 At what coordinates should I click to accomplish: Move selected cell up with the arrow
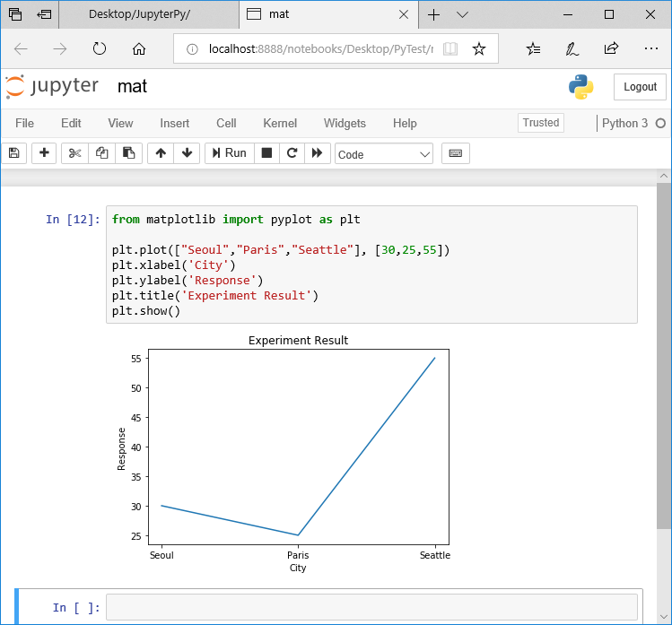pyautogui.click(x=161, y=153)
